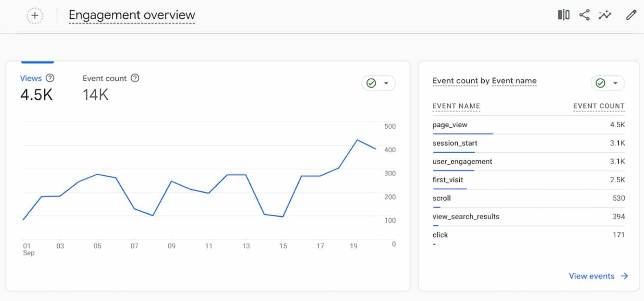This screenshot has height=301, width=644.
Task: Open dropdown arrow in the Views chart card
Action: (386, 83)
